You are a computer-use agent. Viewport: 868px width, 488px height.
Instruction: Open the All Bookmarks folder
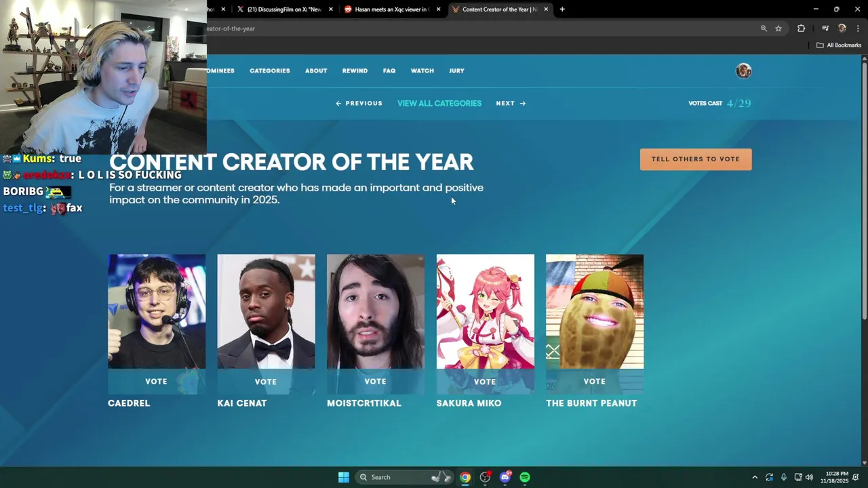(839, 45)
